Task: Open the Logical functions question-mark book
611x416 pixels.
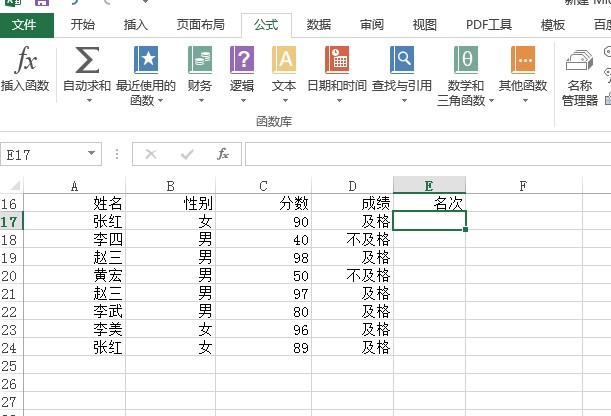Action: [x=242, y=60]
